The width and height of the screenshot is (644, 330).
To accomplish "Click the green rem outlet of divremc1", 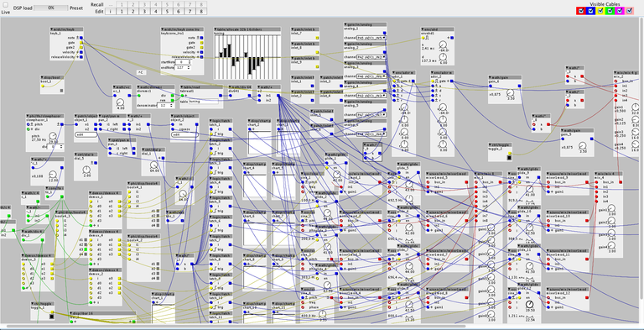I will point(173,100).
